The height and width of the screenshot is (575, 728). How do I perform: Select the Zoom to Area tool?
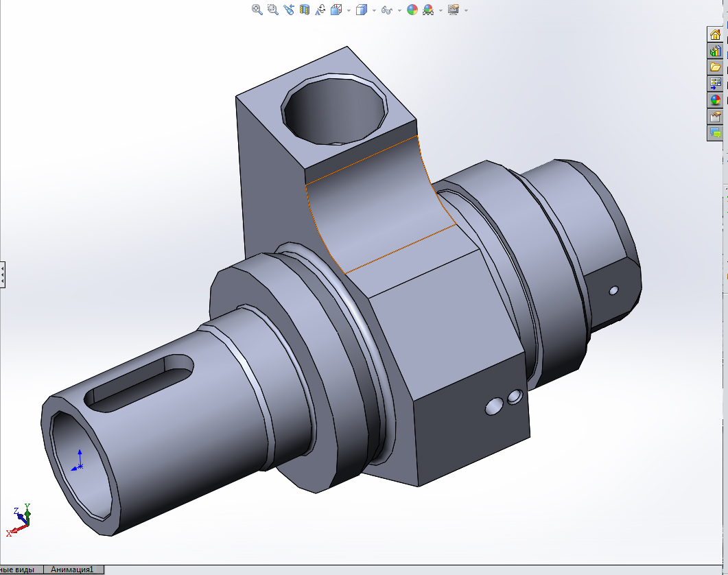[273, 10]
